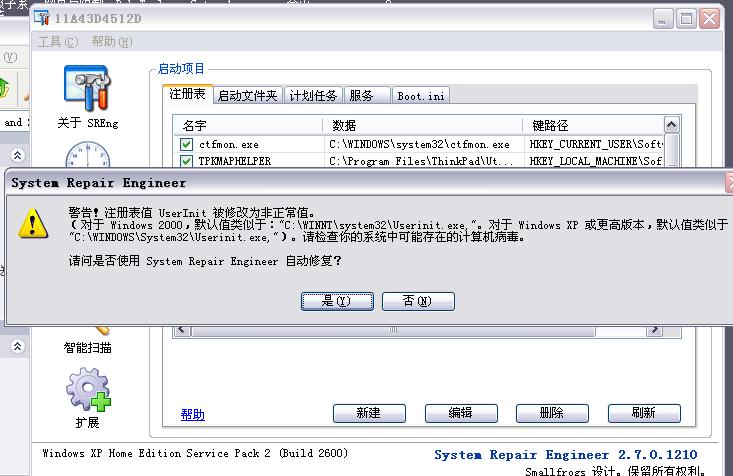Click the SREng title bar app icon
This screenshot has height=476, width=733.
point(41,18)
